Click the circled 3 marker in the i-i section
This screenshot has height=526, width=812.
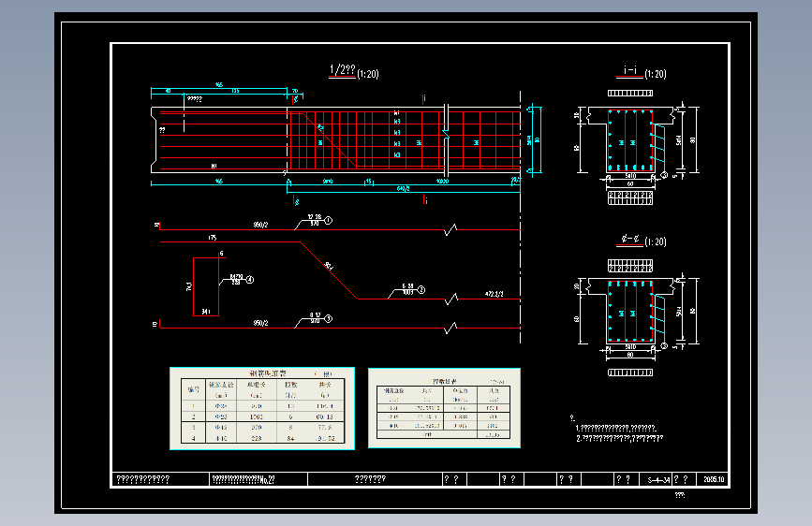coord(664,176)
